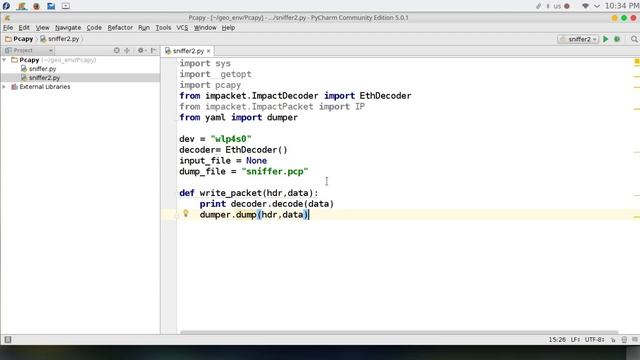
Task: Open the Window menu
Action: click(205, 28)
